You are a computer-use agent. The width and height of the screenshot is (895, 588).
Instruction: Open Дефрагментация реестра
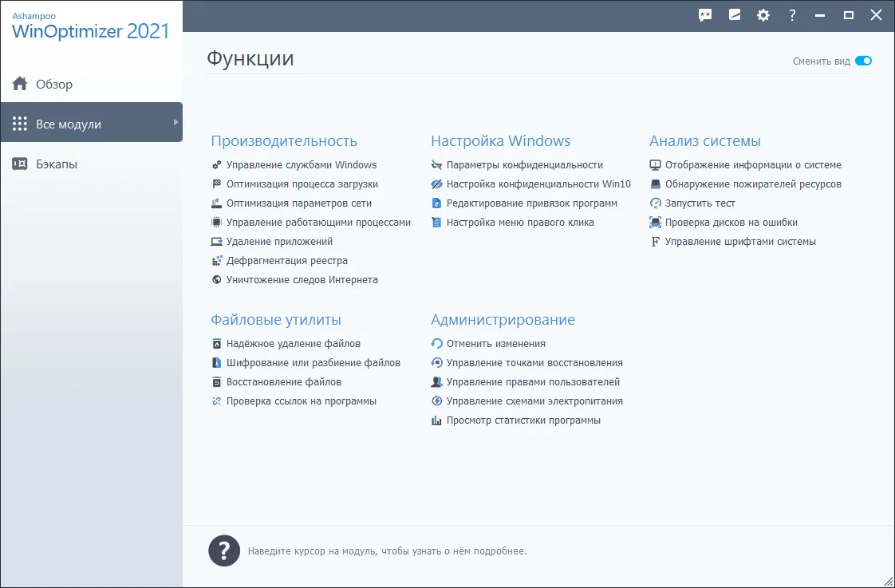[287, 261]
